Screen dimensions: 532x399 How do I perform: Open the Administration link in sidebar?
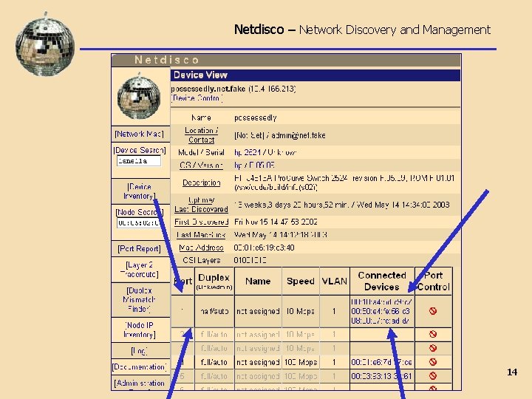140,383
